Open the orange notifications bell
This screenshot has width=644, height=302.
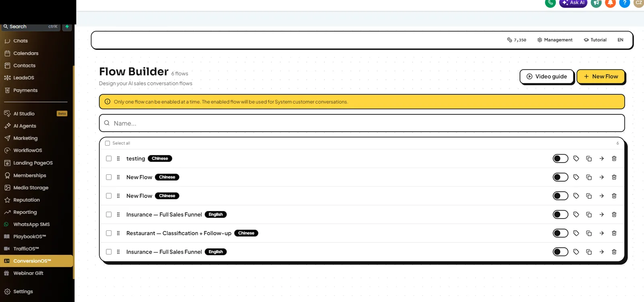(x=611, y=3)
